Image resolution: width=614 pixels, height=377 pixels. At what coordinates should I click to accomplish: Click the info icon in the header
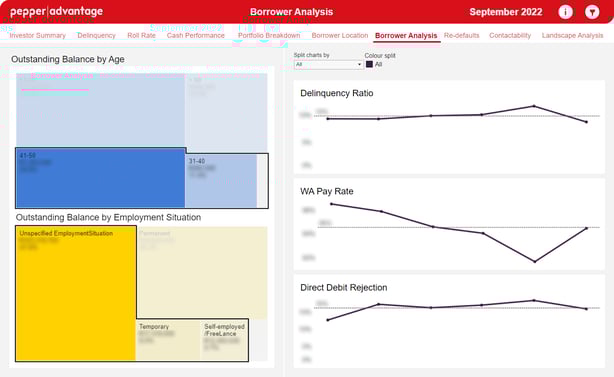click(565, 12)
